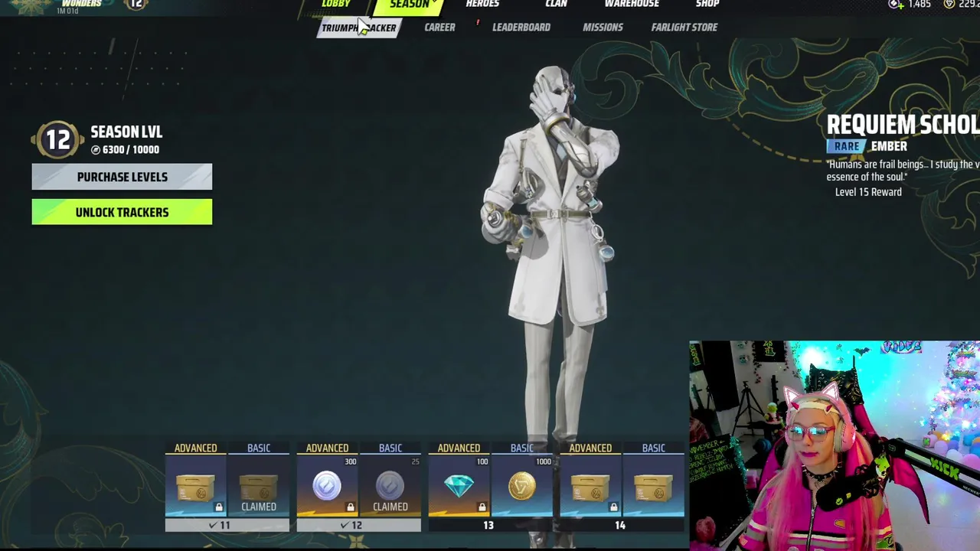Click the Level 15 Reward label
This screenshot has height=551, width=980.
pyautogui.click(x=868, y=192)
